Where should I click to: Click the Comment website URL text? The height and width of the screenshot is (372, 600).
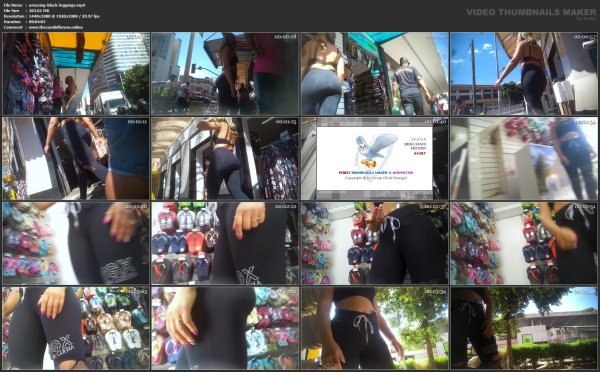pos(55,27)
